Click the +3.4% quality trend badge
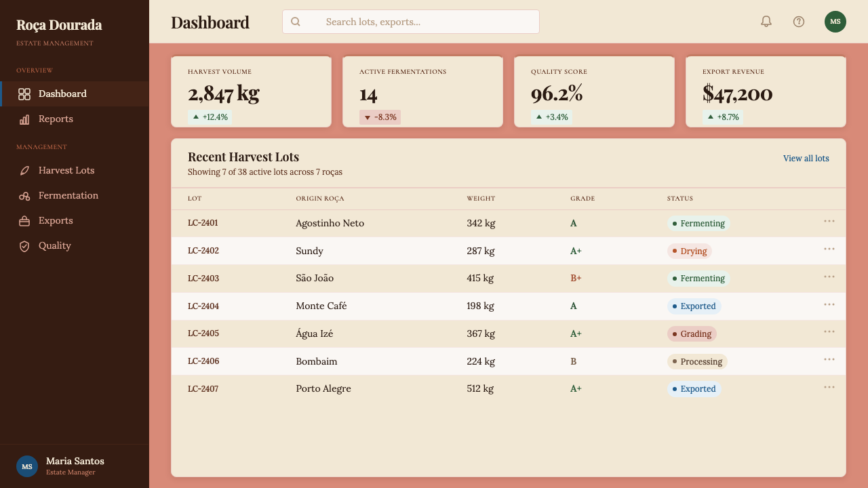Image resolution: width=868 pixels, height=488 pixels. (551, 117)
